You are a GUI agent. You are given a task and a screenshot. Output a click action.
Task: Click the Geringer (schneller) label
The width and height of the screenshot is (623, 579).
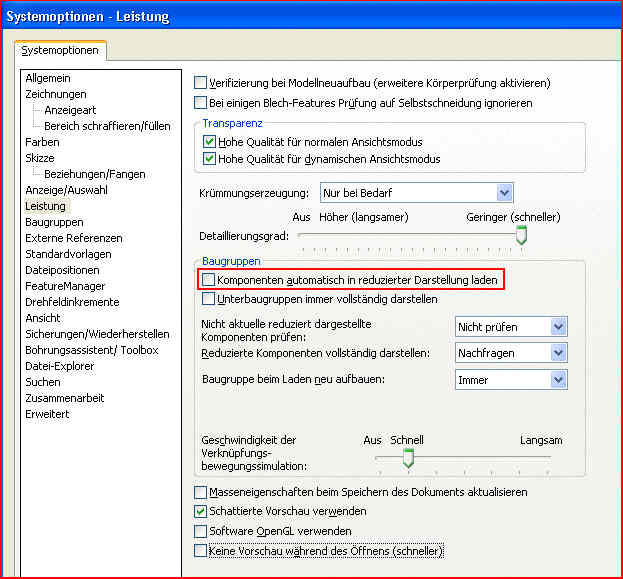513,217
